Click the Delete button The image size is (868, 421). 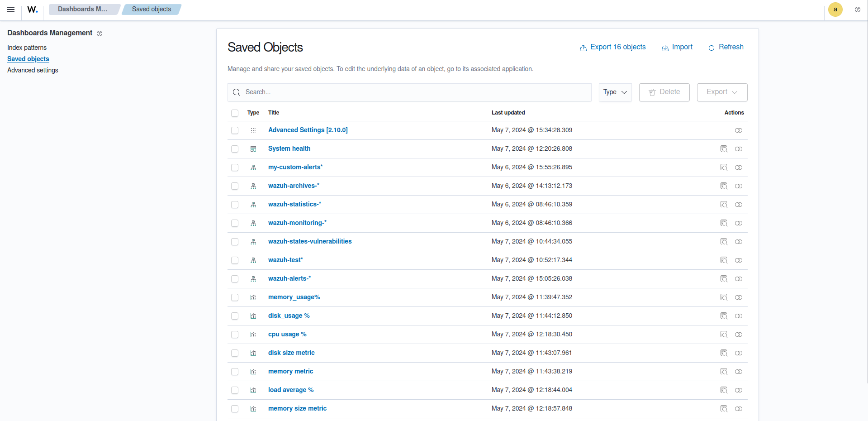(664, 92)
